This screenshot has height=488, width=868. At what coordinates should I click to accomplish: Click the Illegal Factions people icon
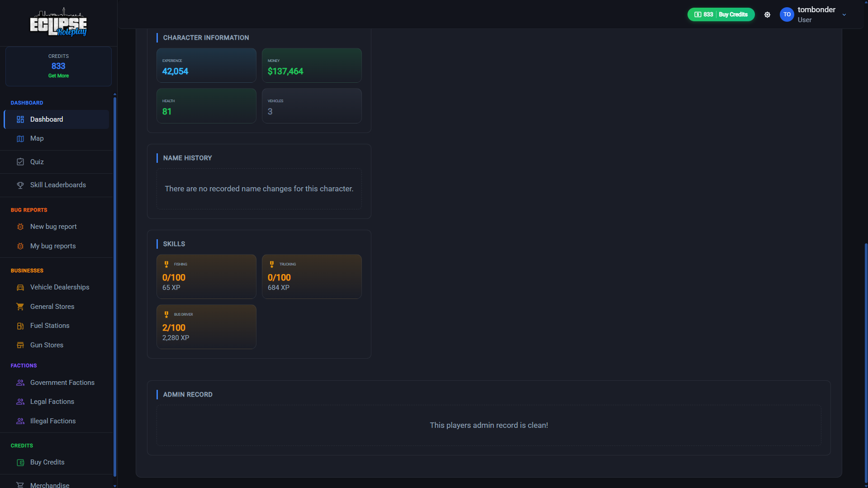point(20,421)
